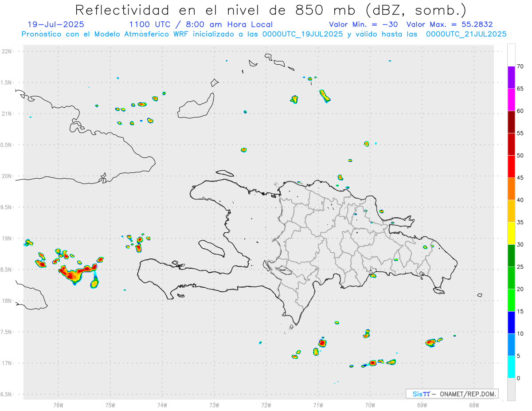The image size is (532, 411).
Task: Click the 'Valor Max. = 55.2832' text
Action: [449, 24]
